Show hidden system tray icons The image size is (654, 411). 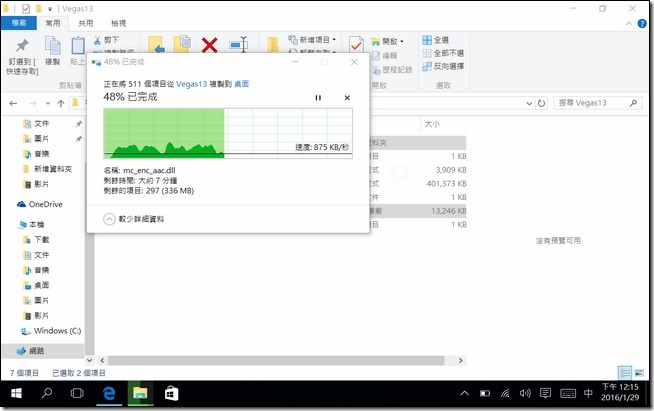point(464,393)
